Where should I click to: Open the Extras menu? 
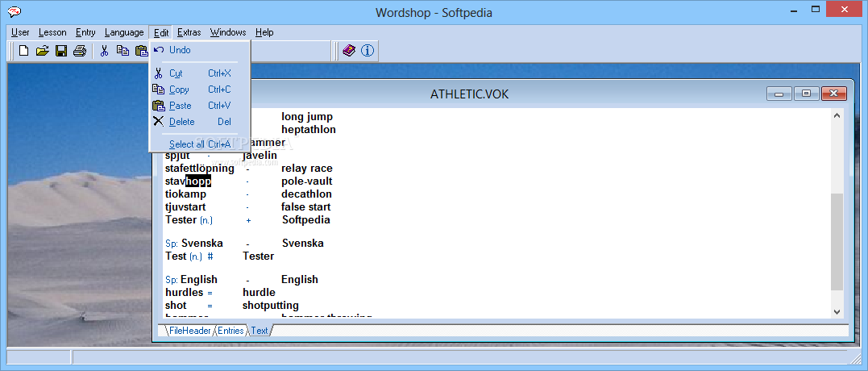click(189, 32)
